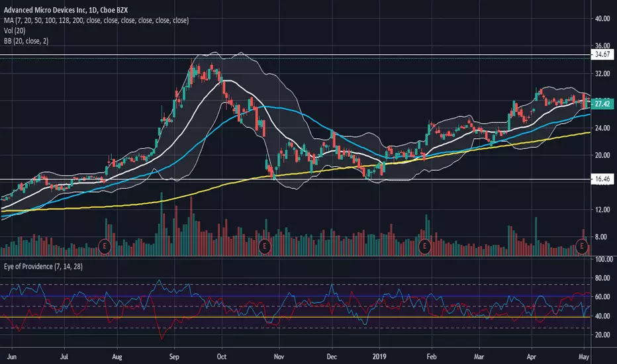Click the Feb label on time axis
Viewport: 617px width, 364px height.
coord(432,357)
